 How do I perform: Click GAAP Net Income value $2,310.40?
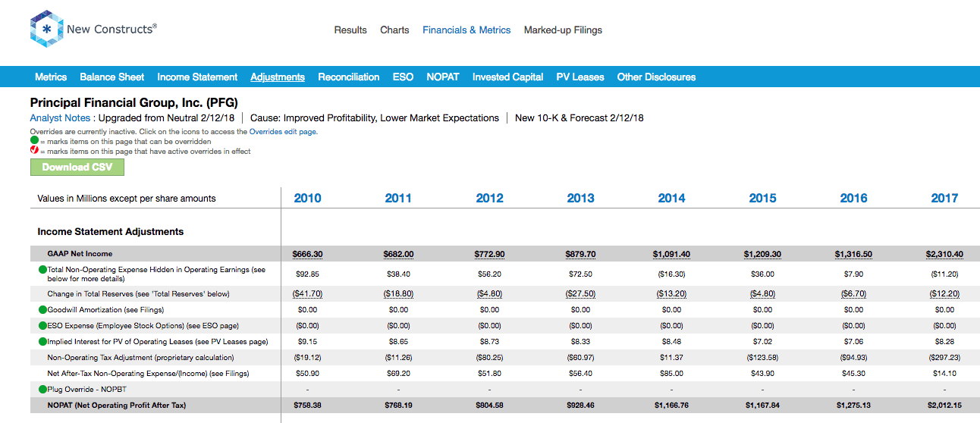point(944,254)
